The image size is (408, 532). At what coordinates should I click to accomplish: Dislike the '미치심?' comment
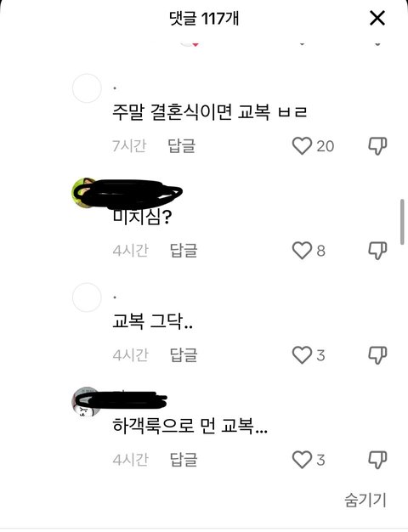point(377,251)
